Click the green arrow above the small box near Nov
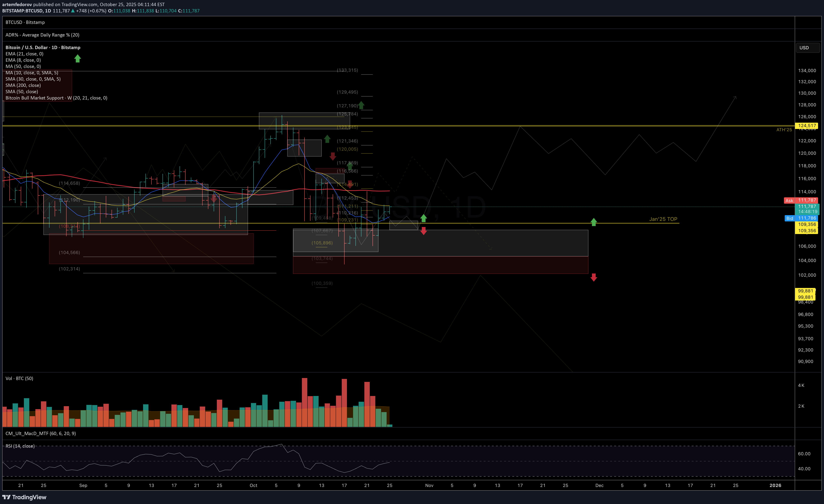Screen dimensions: 824x504 point(423,218)
